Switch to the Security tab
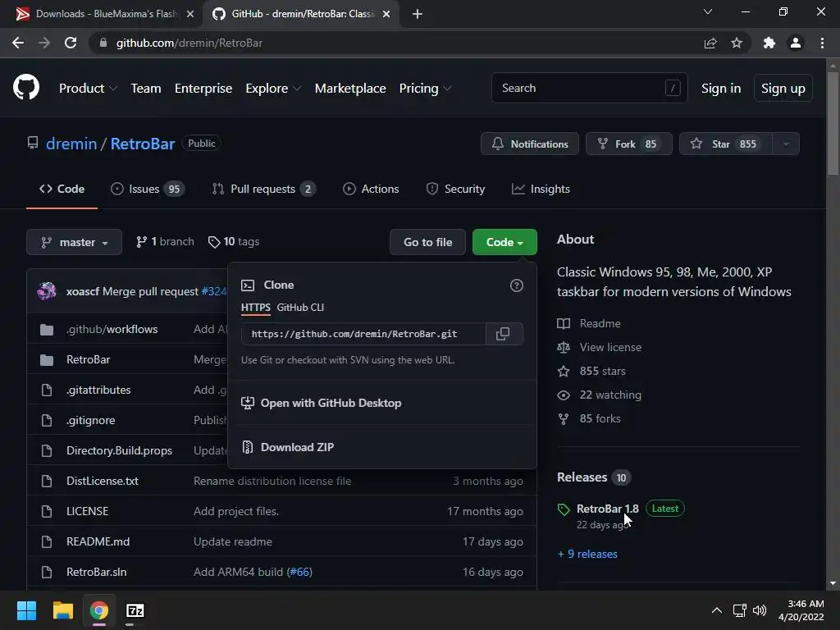The width and height of the screenshot is (840, 630). coord(455,189)
